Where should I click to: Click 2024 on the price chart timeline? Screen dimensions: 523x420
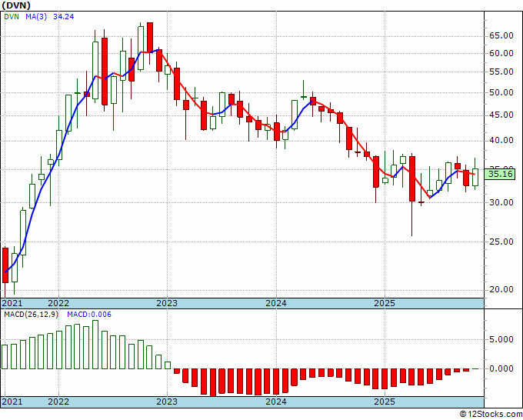(276, 303)
